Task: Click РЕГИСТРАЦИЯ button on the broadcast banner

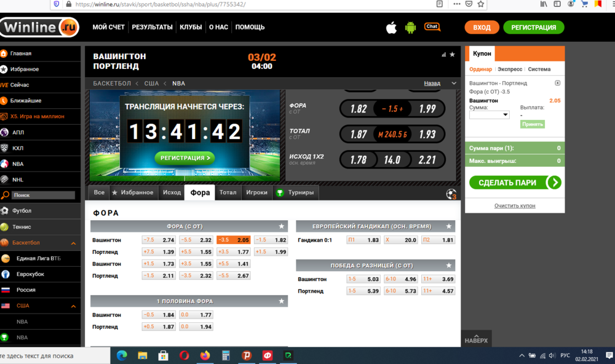Action: [184, 157]
